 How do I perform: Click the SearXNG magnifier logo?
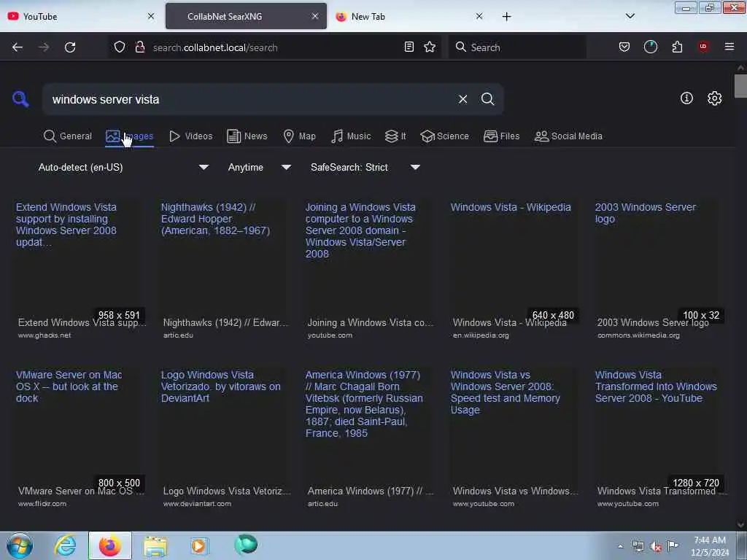(x=20, y=99)
